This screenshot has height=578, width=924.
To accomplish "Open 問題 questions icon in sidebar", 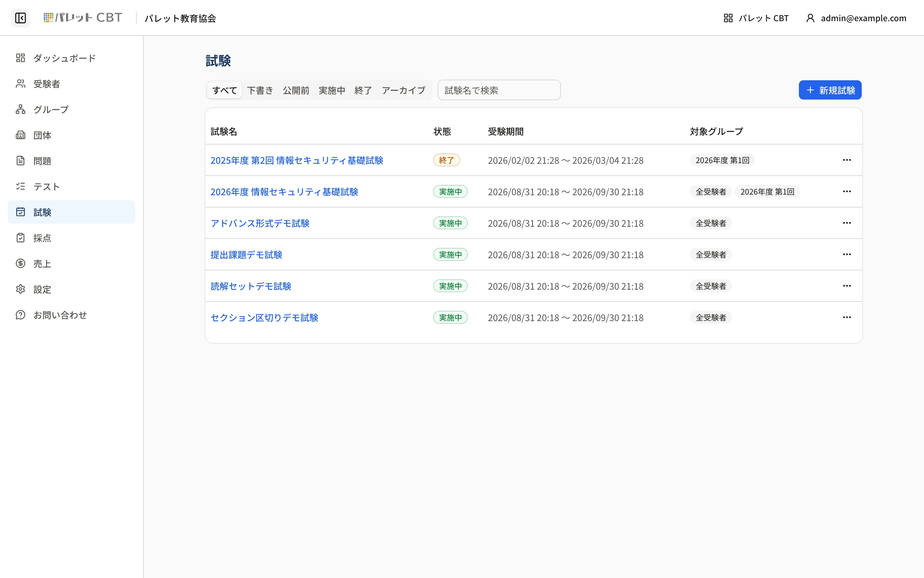I will (x=21, y=161).
